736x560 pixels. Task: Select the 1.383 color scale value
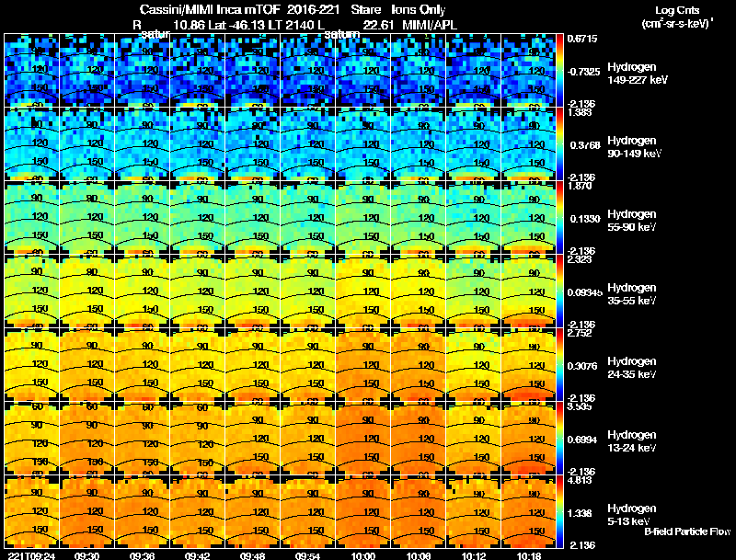click(581, 112)
